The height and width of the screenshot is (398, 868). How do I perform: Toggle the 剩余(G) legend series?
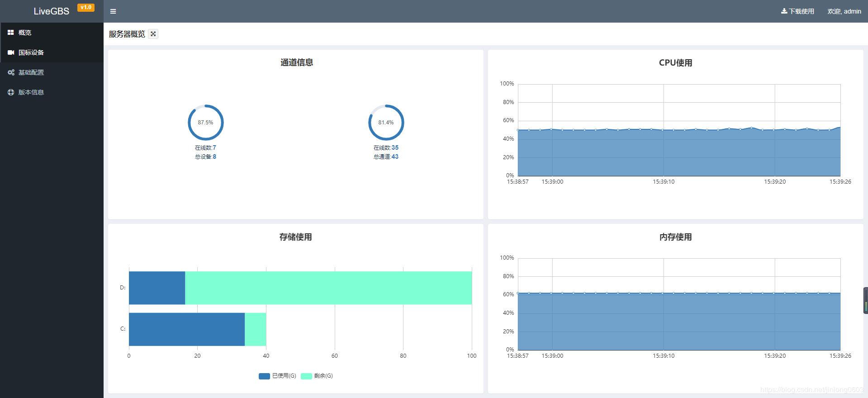(x=317, y=376)
